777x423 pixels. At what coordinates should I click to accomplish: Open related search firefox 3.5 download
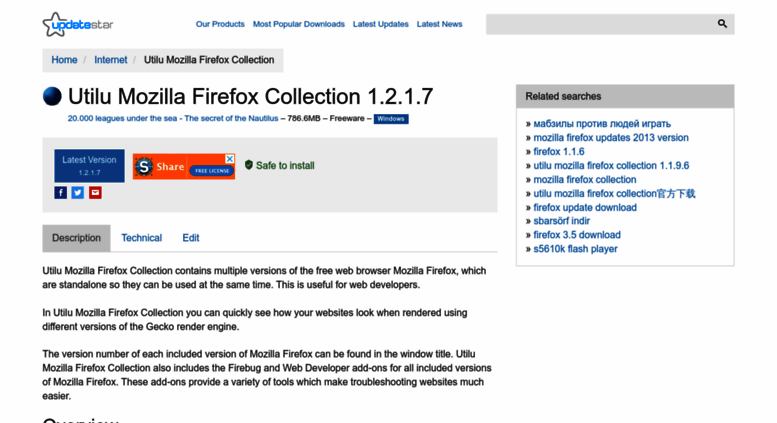[577, 235]
